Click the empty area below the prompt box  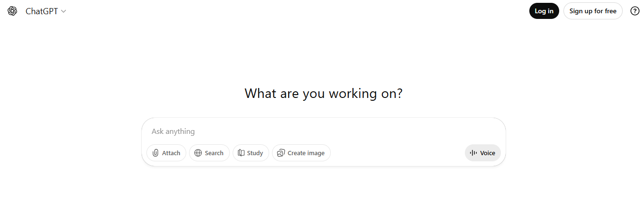tap(323, 189)
